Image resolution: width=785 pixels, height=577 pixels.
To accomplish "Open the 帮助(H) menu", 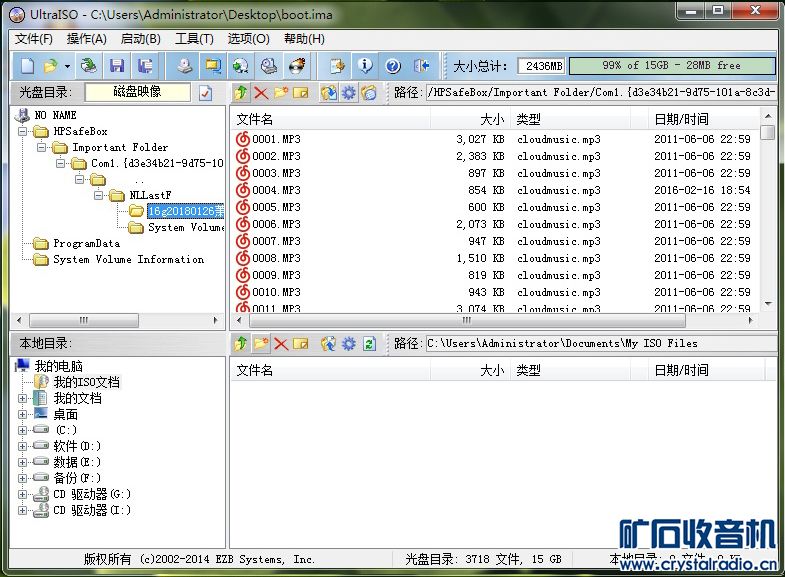I will [304, 39].
